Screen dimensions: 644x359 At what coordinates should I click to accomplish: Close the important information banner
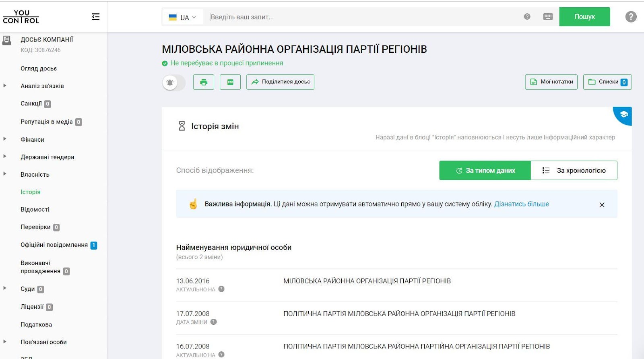[602, 205]
